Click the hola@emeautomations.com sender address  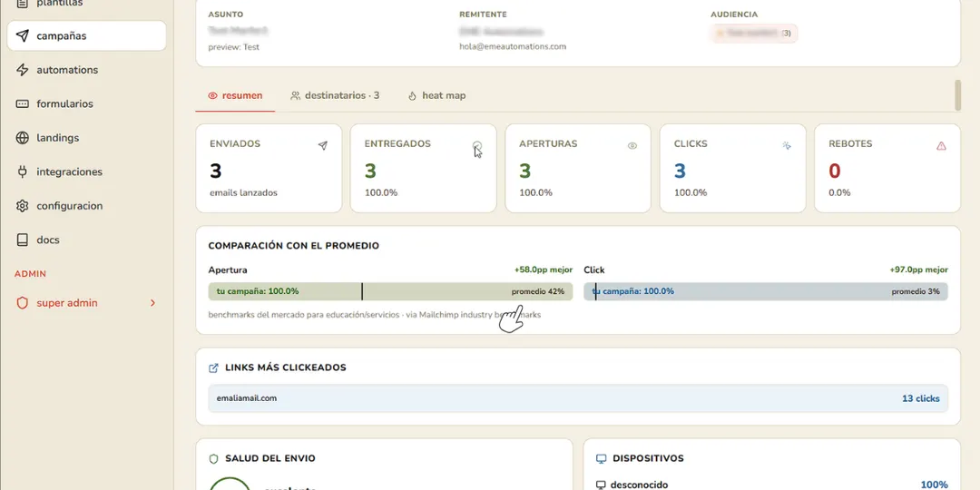(x=513, y=46)
